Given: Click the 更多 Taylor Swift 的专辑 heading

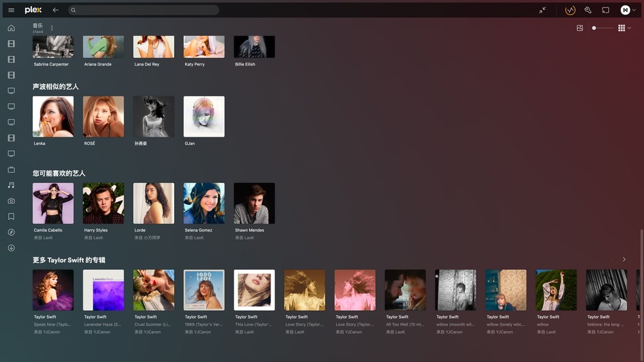Looking at the screenshot, I should (69, 260).
